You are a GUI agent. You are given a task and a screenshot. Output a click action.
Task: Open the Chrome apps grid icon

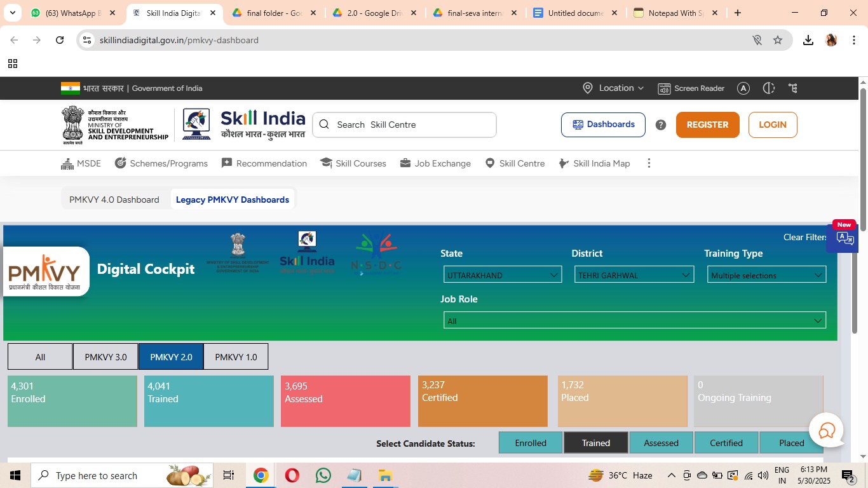tap(13, 64)
